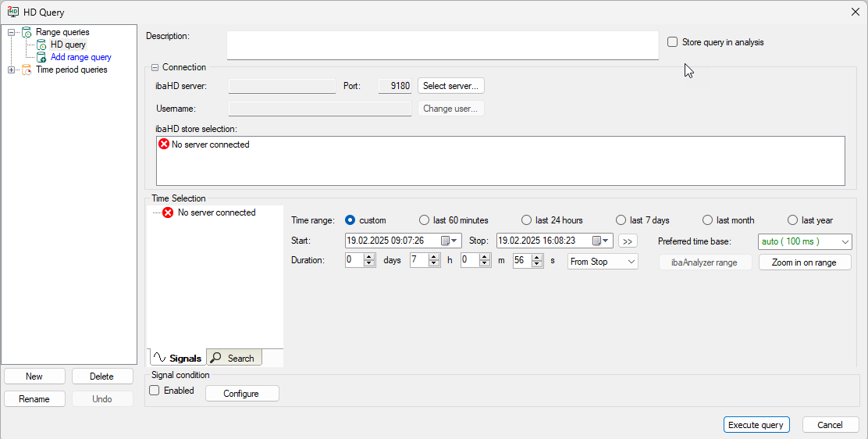Enable the Signal condition checkbox
The width and height of the screenshot is (868, 439).
(x=155, y=391)
